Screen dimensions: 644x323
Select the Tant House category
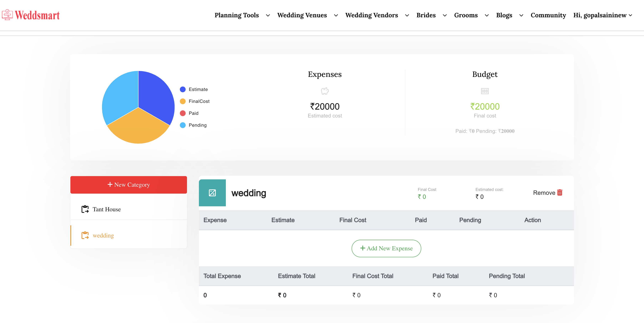coord(107,209)
